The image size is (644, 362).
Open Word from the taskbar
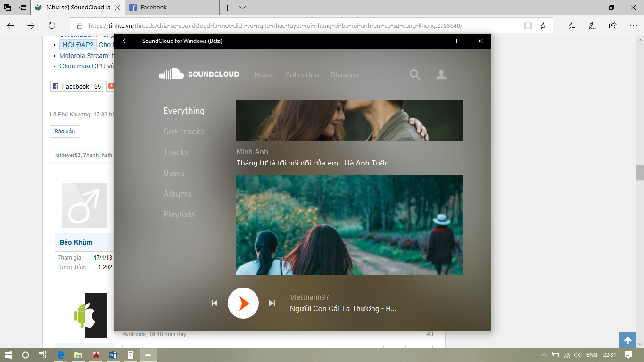point(113,355)
